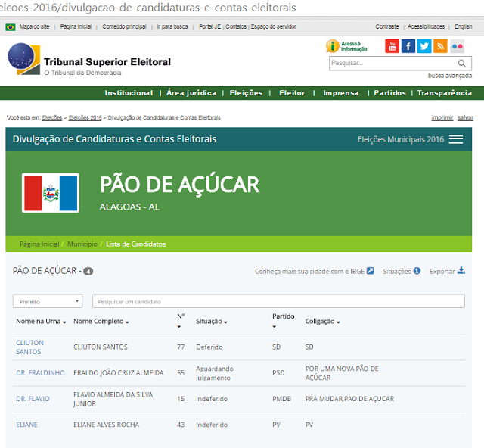This screenshot has height=448, width=484.
Task: Click the RSS feed icon
Action: [x=440, y=46]
